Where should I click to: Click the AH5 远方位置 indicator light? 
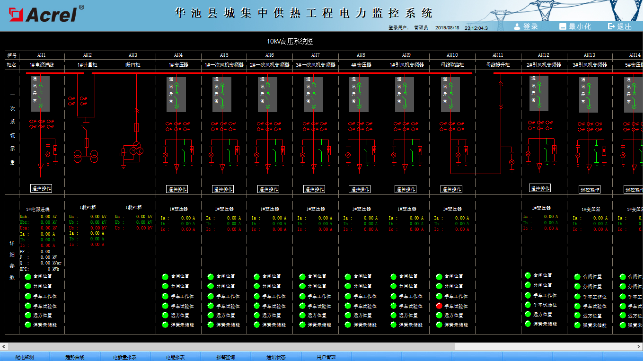(x=211, y=315)
